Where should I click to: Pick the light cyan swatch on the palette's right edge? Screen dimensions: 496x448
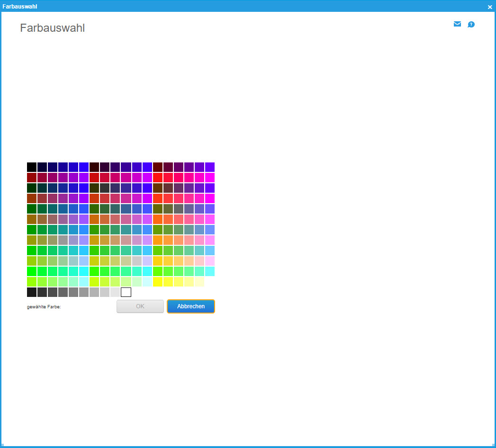click(210, 271)
